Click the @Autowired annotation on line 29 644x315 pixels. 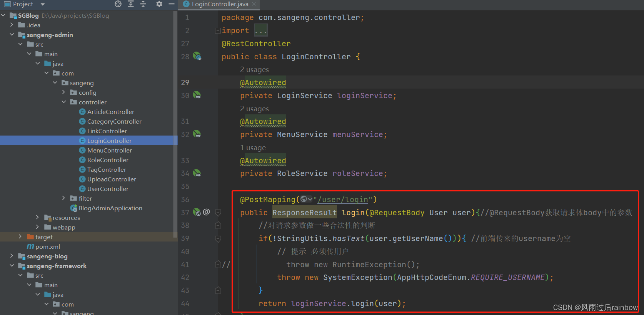(263, 82)
